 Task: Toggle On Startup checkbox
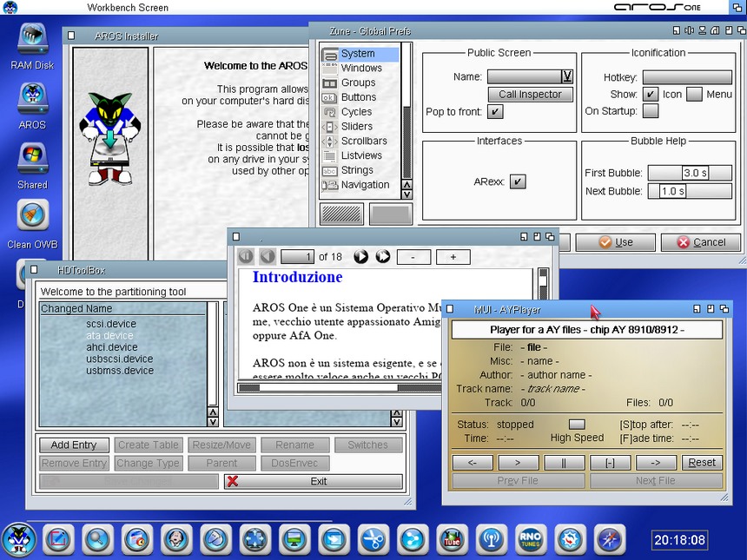point(651,110)
